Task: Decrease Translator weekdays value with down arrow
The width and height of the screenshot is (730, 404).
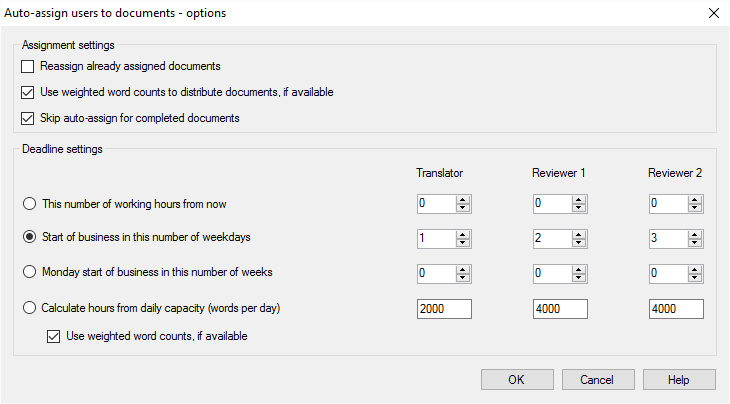Action: 463,243
